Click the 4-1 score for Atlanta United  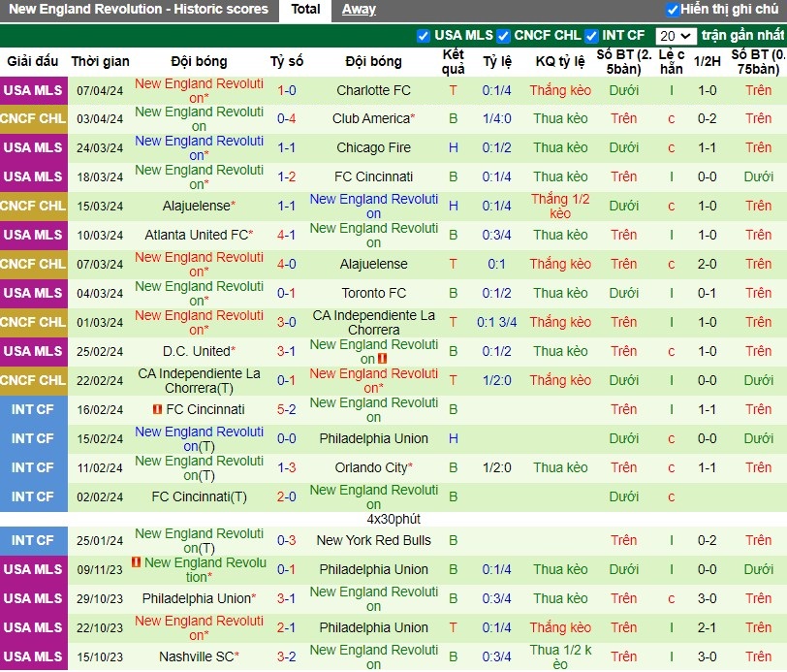287,235
